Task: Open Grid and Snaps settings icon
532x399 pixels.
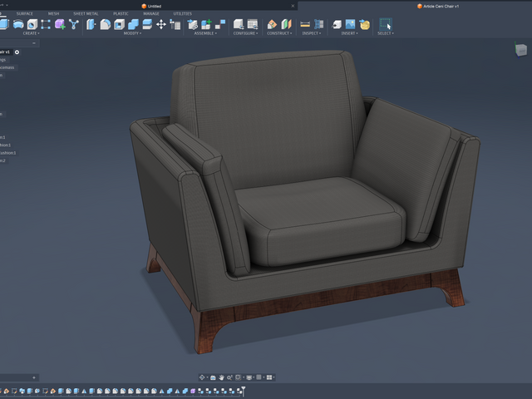Action: 259,377
